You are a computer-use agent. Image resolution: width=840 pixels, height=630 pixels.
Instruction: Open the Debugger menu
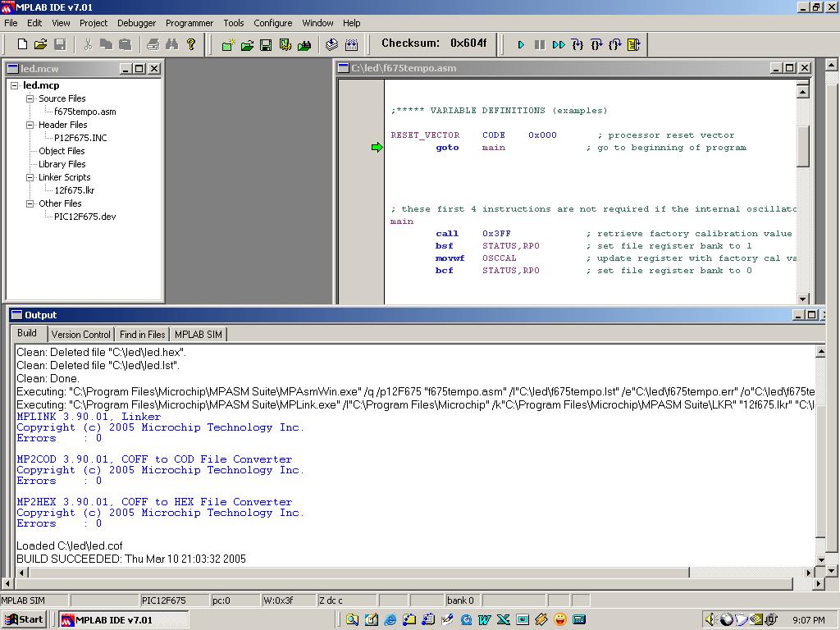136,23
